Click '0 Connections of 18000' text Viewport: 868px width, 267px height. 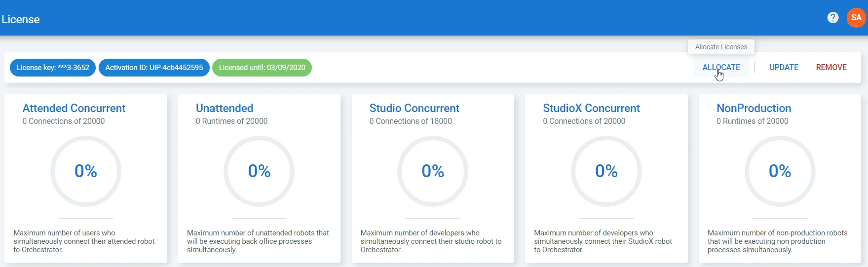point(411,121)
